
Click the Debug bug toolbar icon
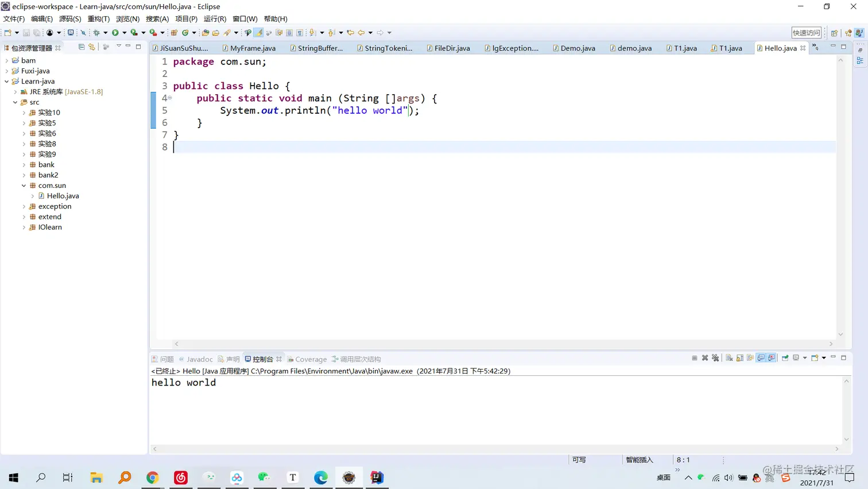tap(96, 33)
